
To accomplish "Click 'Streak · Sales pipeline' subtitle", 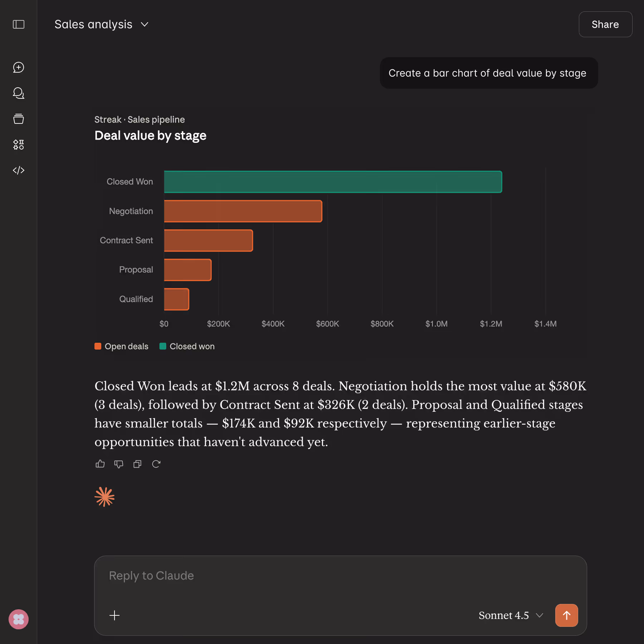I will click(140, 119).
